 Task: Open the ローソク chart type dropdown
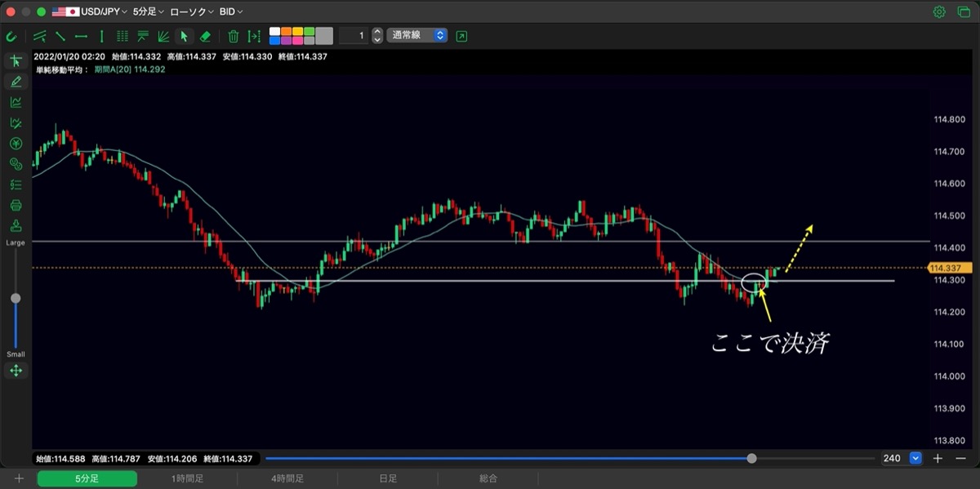192,12
